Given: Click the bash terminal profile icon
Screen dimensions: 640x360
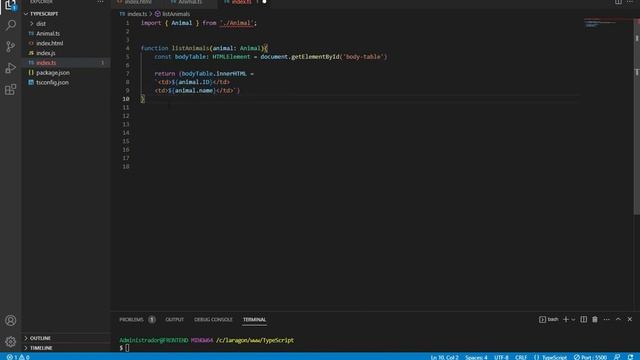Looking at the screenshot, I should pos(542,320).
